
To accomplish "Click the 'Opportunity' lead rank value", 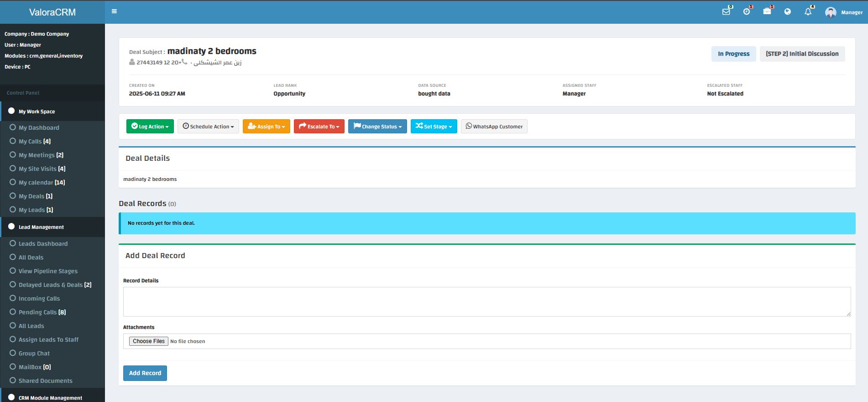I will coord(289,94).
